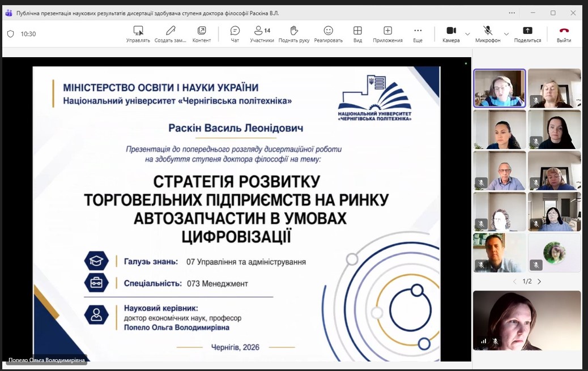Change layout with the Вид button
Image resolution: width=588 pixels, height=371 pixels.
[x=357, y=34]
